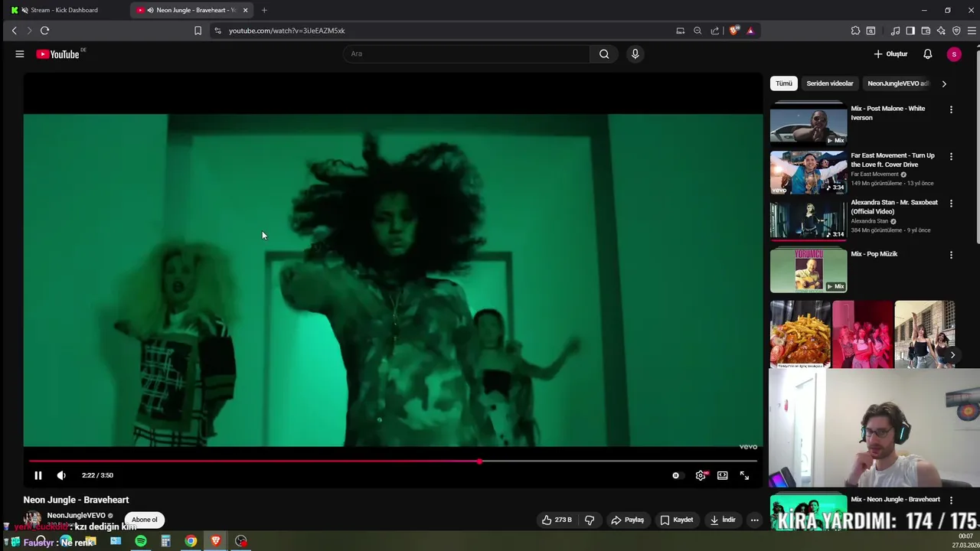
Task: Click the youtube.com address bar URL
Action: [287, 31]
